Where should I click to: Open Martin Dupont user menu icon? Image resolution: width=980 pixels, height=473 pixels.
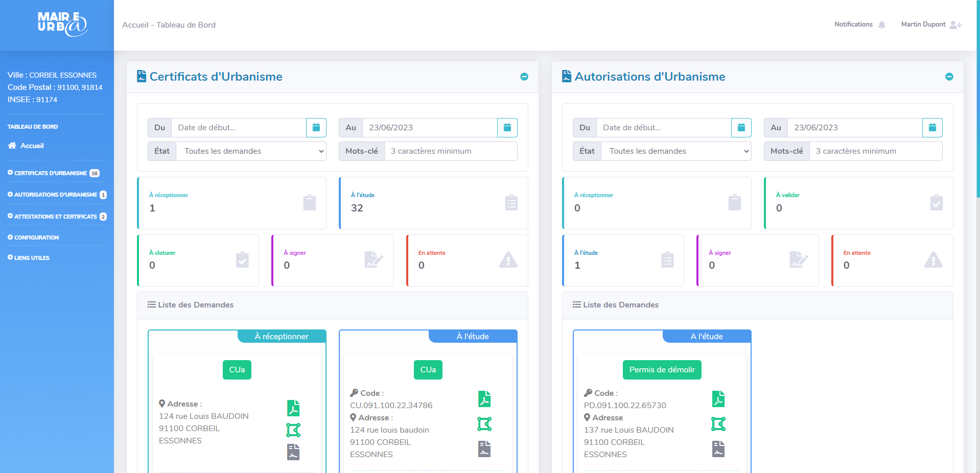pyautogui.click(x=955, y=25)
